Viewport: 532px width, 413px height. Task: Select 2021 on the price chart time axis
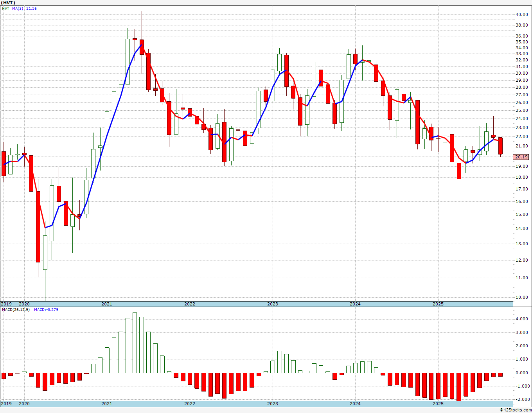107,304
